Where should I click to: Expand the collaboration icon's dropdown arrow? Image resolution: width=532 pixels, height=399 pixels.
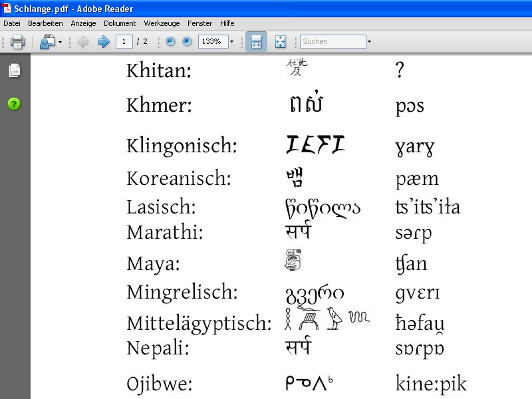[60, 42]
